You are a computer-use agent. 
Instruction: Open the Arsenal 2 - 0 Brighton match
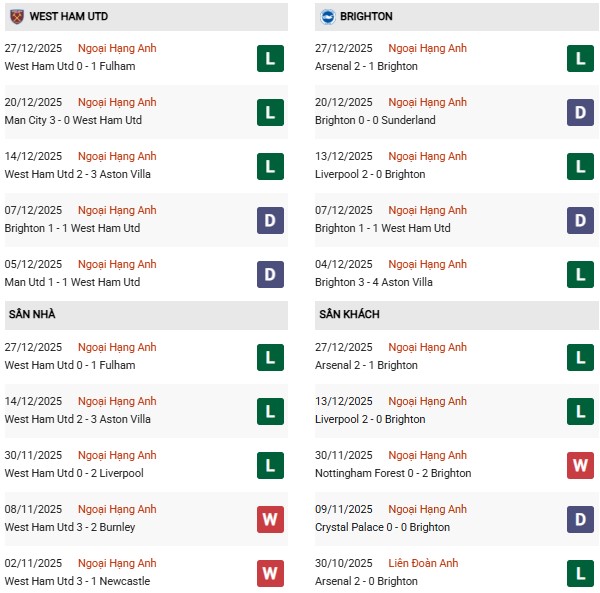pyautogui.click(x=366, y=581)
